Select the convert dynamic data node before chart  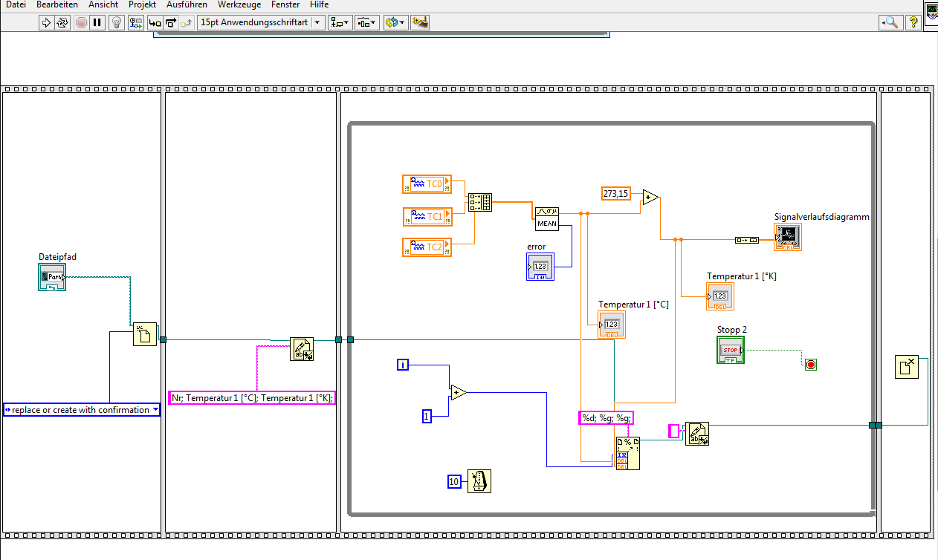746,240
